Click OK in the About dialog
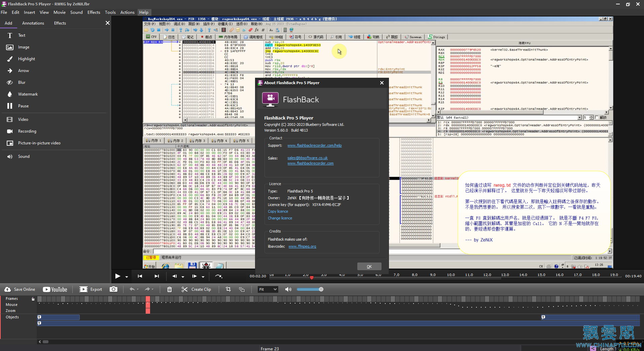Screen dimensions: 644x351 coord(369,267)
